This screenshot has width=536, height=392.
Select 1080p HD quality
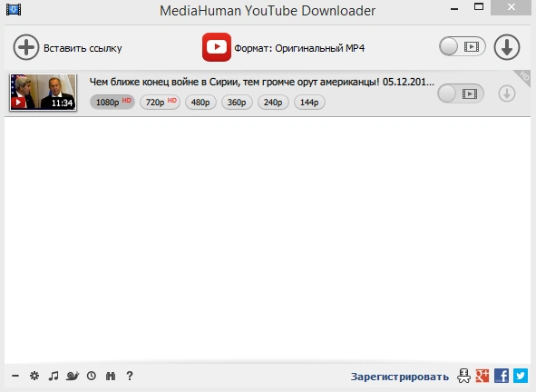(x=112, y=102)
